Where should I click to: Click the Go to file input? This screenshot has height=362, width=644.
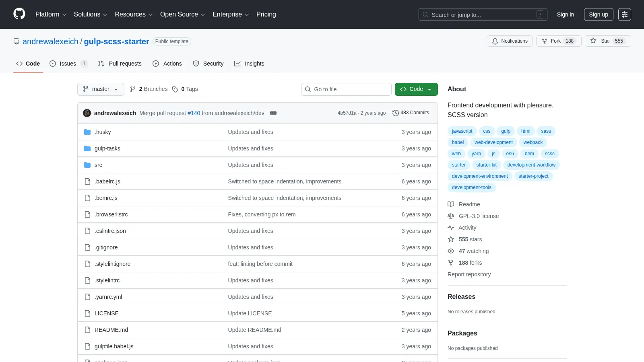click(x=346, y=89)
